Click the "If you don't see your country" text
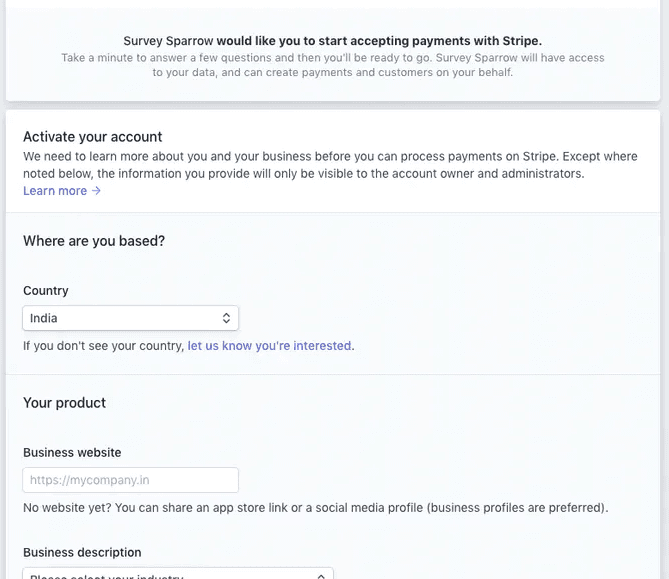 (x=104, y=346)
